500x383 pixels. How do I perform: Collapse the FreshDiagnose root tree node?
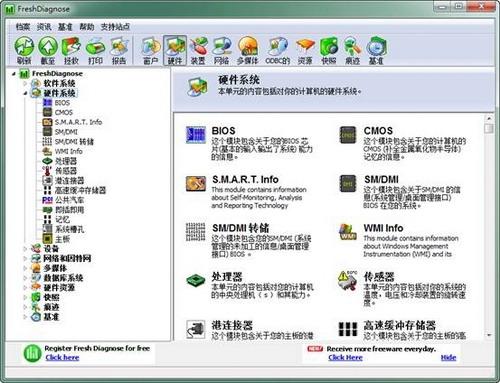pos(14,74)
